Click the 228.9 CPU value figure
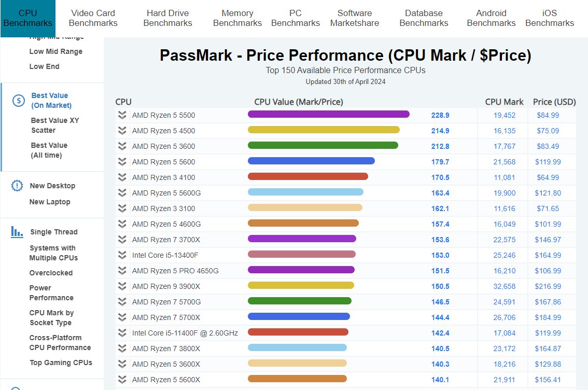The image size is (588, 390). pos(440,115)
